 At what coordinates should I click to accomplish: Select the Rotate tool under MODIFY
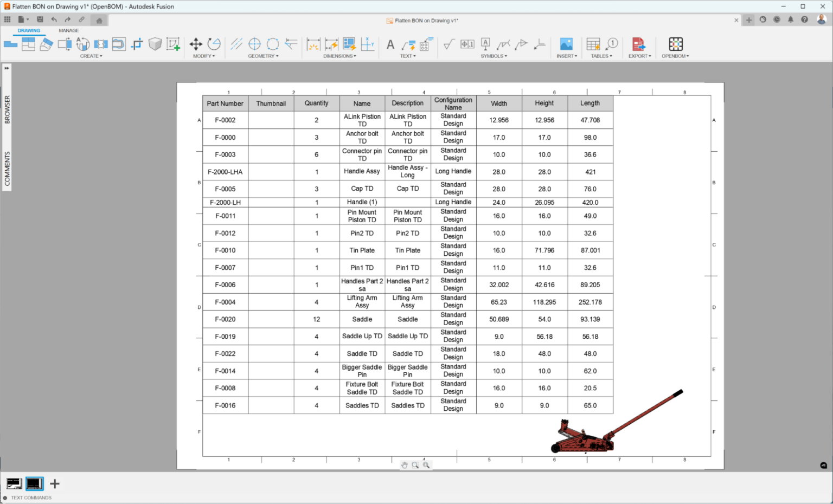pyautogui.click(x=214, y=44)
